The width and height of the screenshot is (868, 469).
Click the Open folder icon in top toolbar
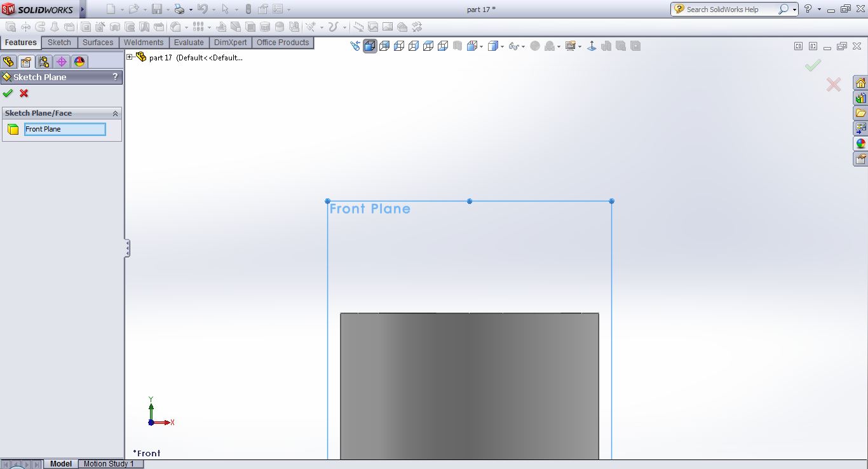[133, 9]
